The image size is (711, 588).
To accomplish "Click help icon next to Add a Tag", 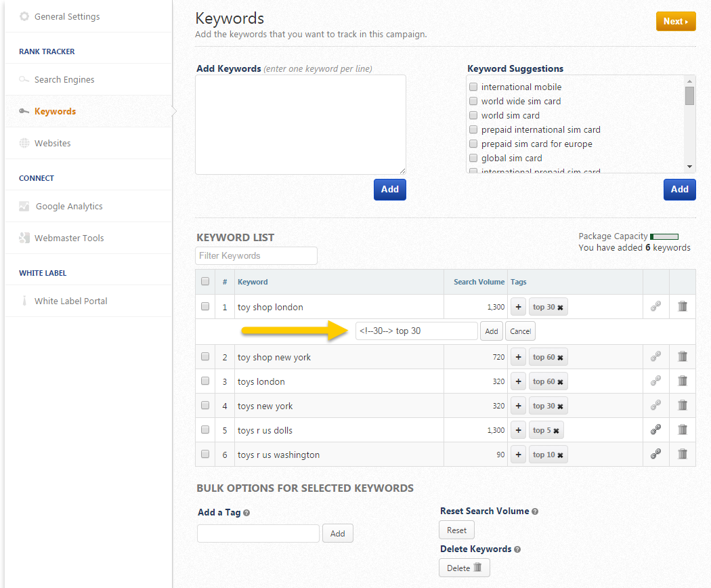I will tap(246, 513).
